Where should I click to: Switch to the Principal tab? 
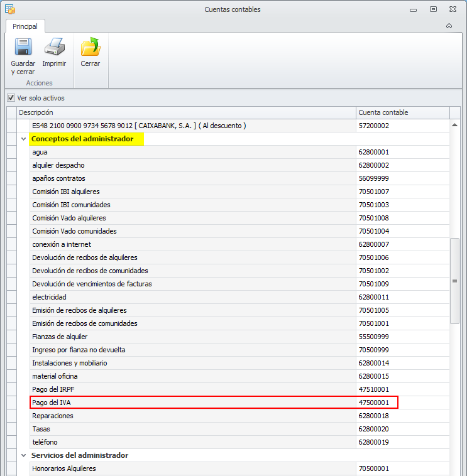click(25, 26)
